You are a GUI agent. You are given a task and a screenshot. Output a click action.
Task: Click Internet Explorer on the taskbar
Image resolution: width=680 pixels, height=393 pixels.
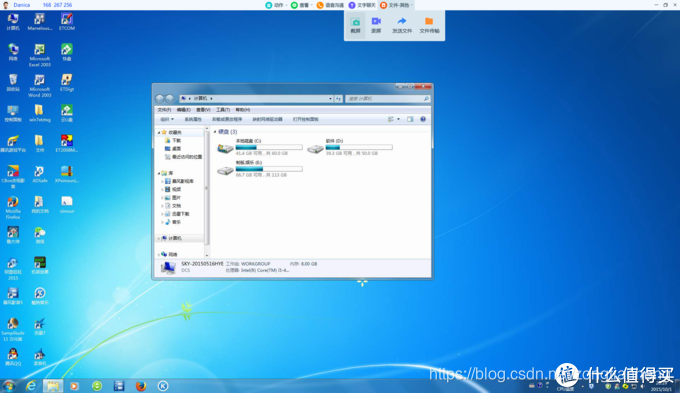click(31, 386)
